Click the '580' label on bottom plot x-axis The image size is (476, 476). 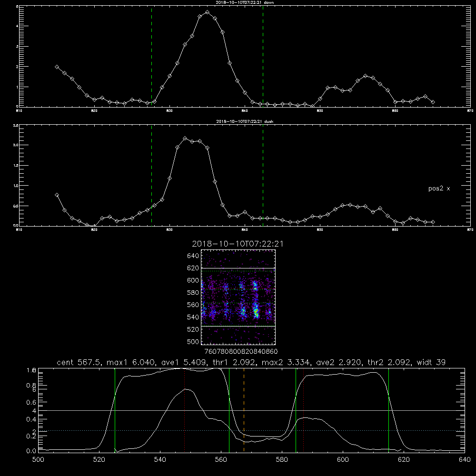[x=282, y=460]
